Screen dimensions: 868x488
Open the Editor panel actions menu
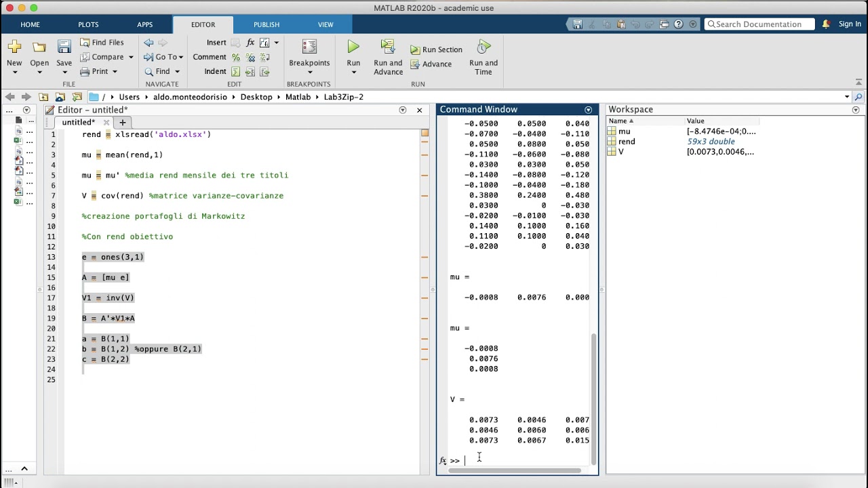coord(403,110)
